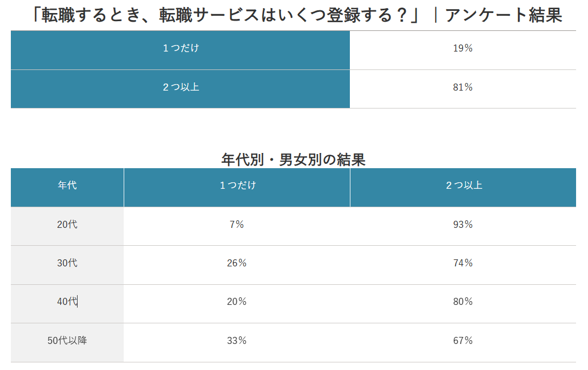Viewport: 588px width, 370px height.
Task: Select the 81% result cell
Action: (463, 87)
